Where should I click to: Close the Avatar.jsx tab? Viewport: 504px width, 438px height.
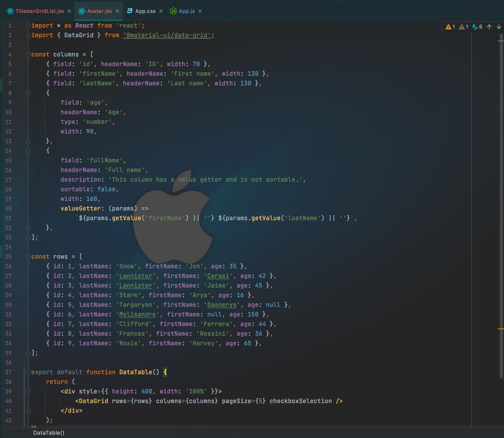pyautogui.click(x=117, y=11)
